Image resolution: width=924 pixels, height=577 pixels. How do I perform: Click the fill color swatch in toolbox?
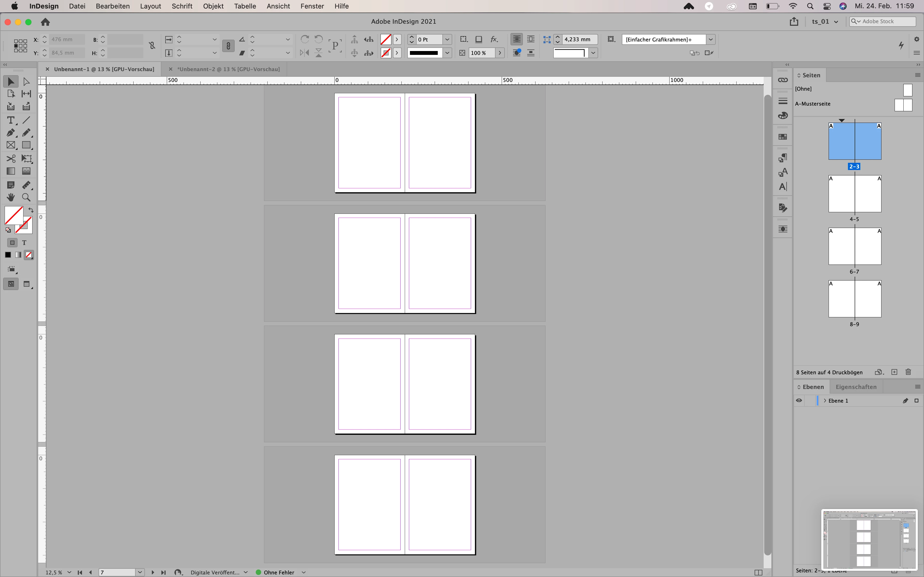click(x=13, y=215)
